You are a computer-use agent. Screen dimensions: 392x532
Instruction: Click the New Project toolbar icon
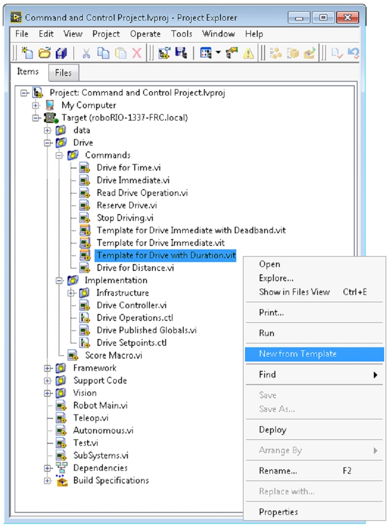click(x=27, y=53)
